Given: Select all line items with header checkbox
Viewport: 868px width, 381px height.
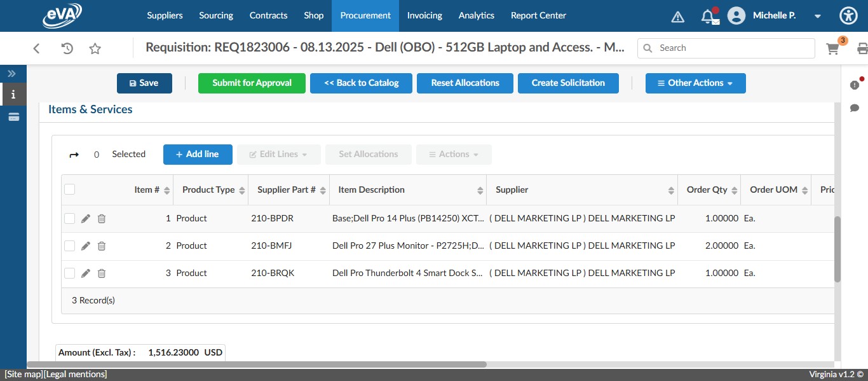Looking at the screenshot, I should point(69,189).
